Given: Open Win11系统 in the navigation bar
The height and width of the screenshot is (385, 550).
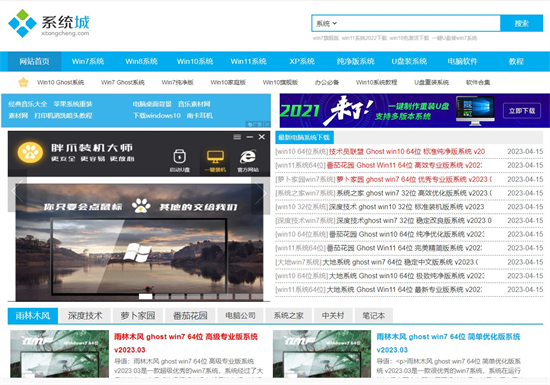Looking at the screenshot, I should [x=248, y=61].
